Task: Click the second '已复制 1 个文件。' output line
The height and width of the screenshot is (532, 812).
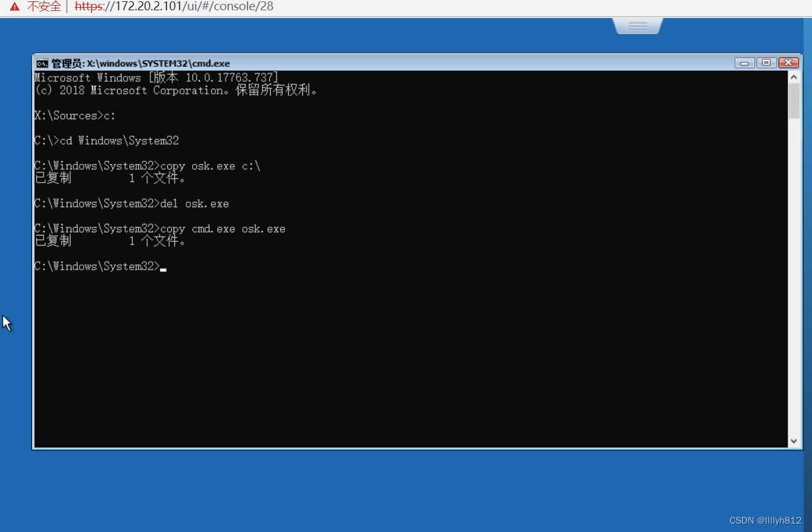Action: coord(111,241)
